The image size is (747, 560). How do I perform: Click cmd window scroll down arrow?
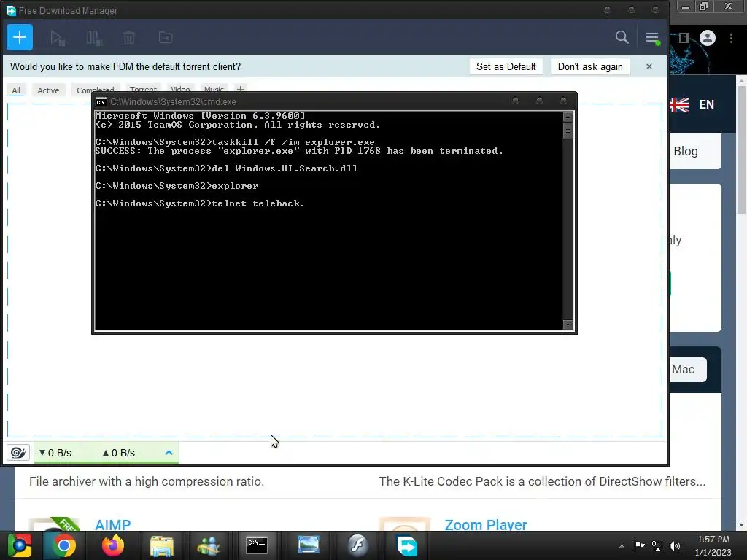click(568, 324)
